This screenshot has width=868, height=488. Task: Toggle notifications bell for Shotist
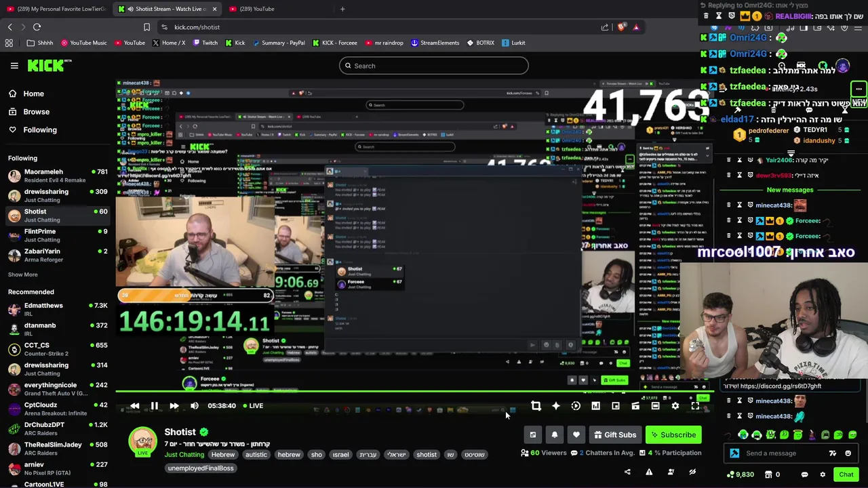click(x=554, y=435)
